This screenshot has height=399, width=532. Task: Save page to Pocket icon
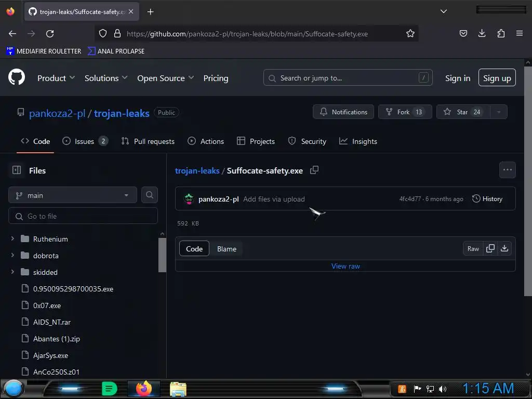[x=463, y=33]
